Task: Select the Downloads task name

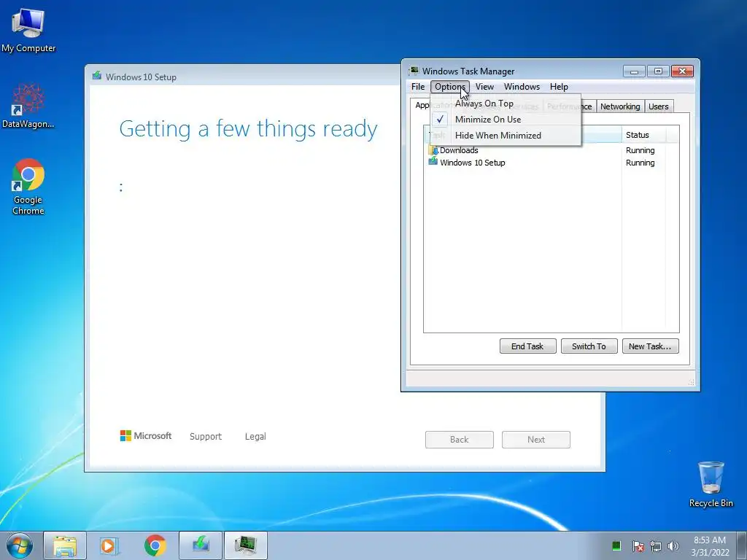Action: [459, 150]
